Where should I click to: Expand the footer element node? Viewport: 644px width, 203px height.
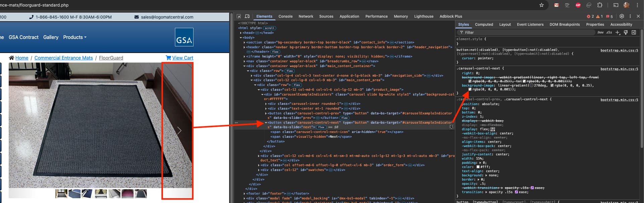[244, 194]
